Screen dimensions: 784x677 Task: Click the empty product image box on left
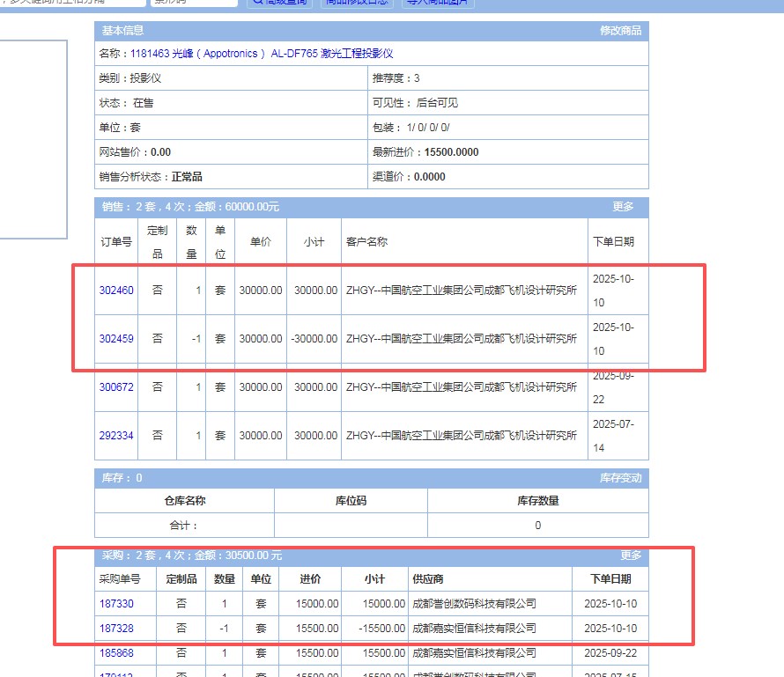click(33, 139)
